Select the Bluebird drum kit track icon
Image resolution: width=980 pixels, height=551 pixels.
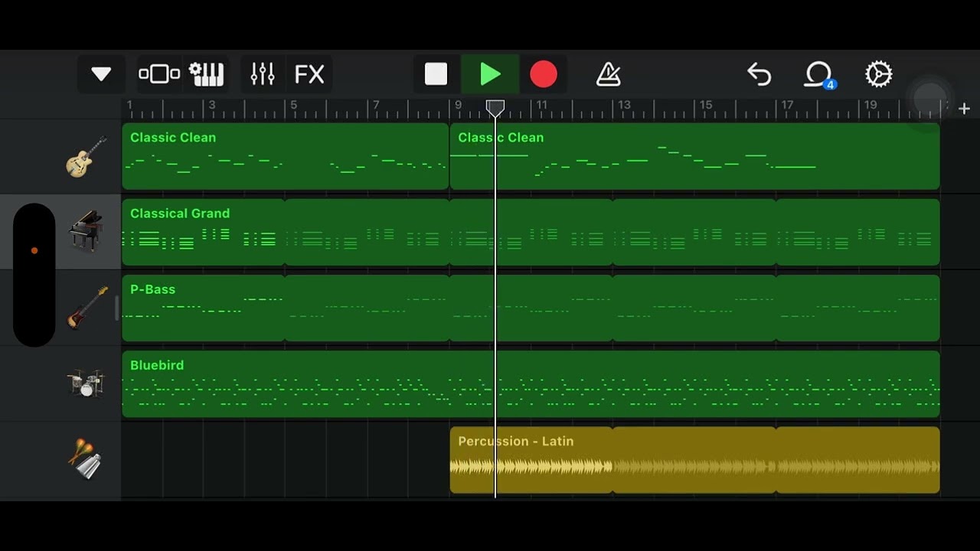[85, 383]
